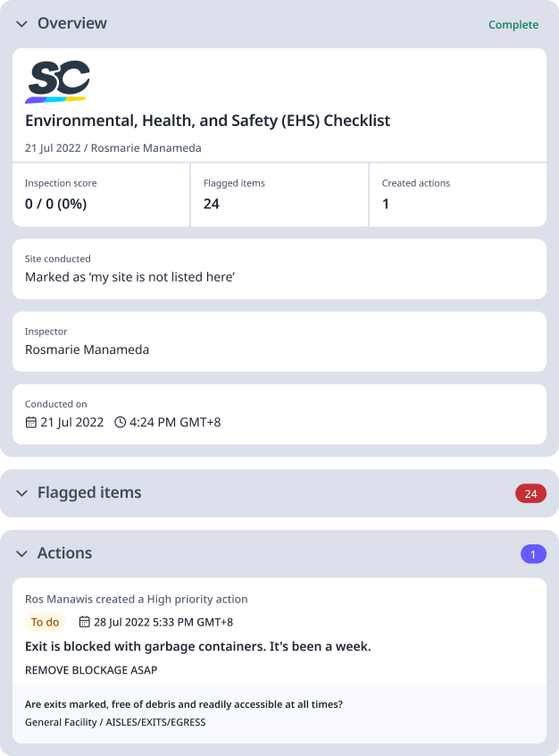The image size is (559, 756).
Task: Click the Overview section heading
Action: coord(72,24)
